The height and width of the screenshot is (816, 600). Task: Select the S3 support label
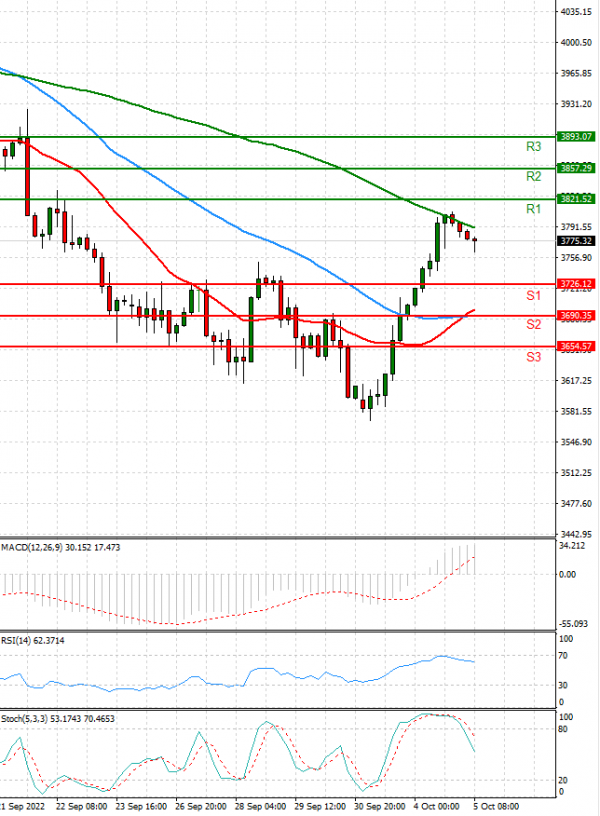(533, 357)
